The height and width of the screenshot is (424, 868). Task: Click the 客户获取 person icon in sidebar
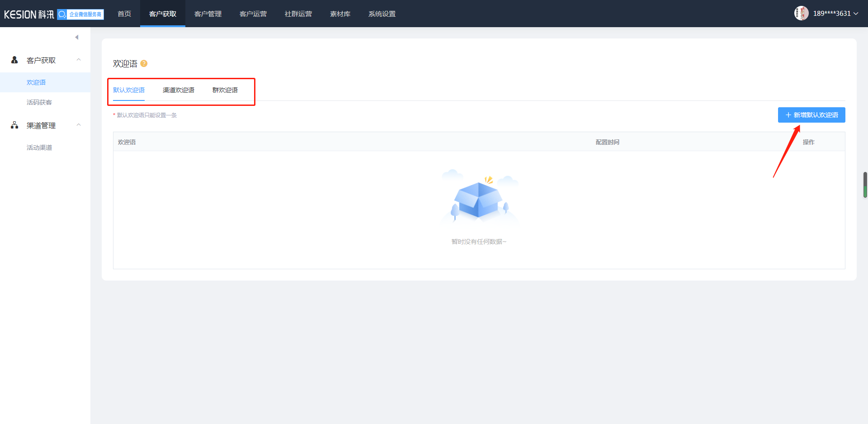pyautogui.click(x=14, y=60)
